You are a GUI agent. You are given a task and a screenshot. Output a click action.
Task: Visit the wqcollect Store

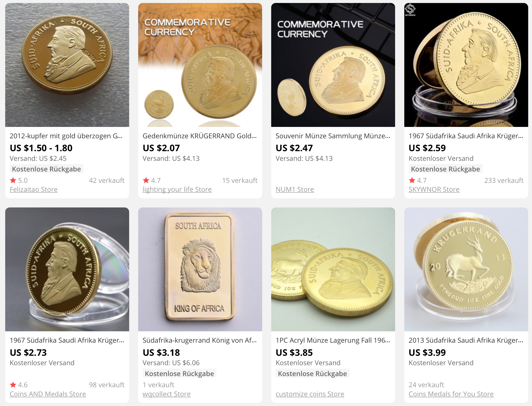(x=166, y=394)
